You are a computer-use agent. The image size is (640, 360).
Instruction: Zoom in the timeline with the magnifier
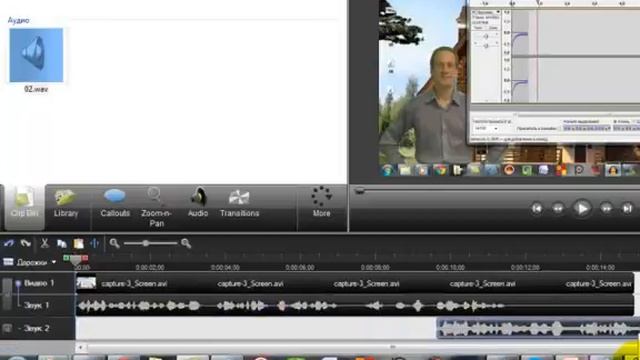click(x=186, y=244)
